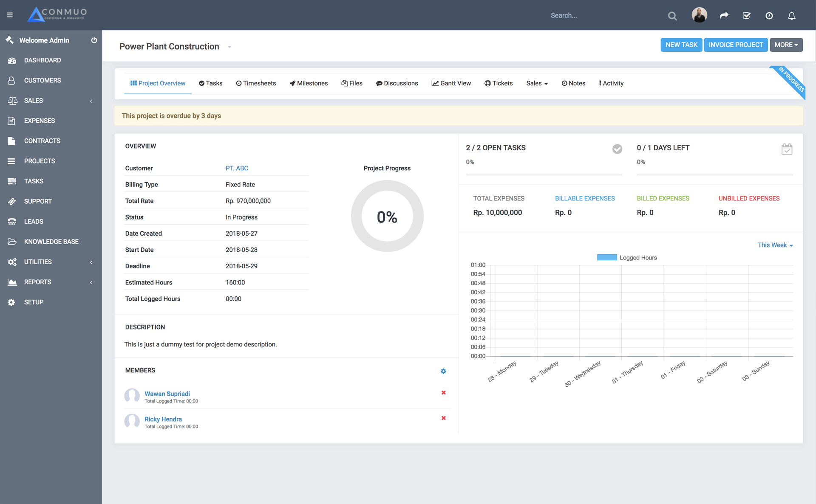This screenshot has height=504, width=816.
Task: Remove member Wawan Supriadi with red X
Action: click(x=443, y=393)
